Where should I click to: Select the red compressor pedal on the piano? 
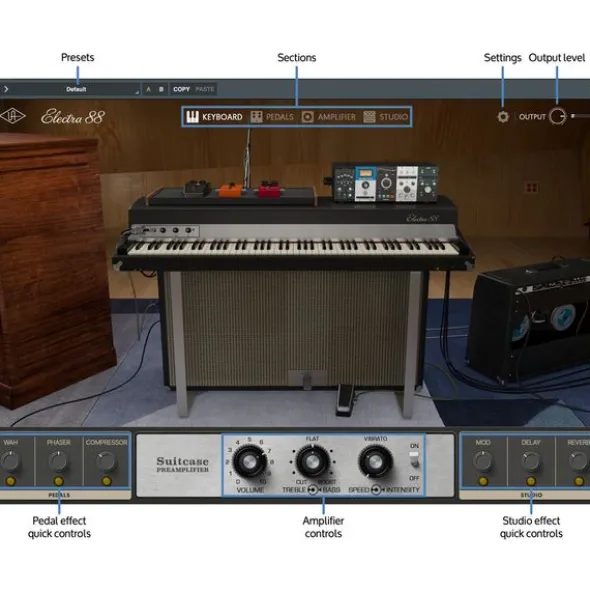[270, 189]
